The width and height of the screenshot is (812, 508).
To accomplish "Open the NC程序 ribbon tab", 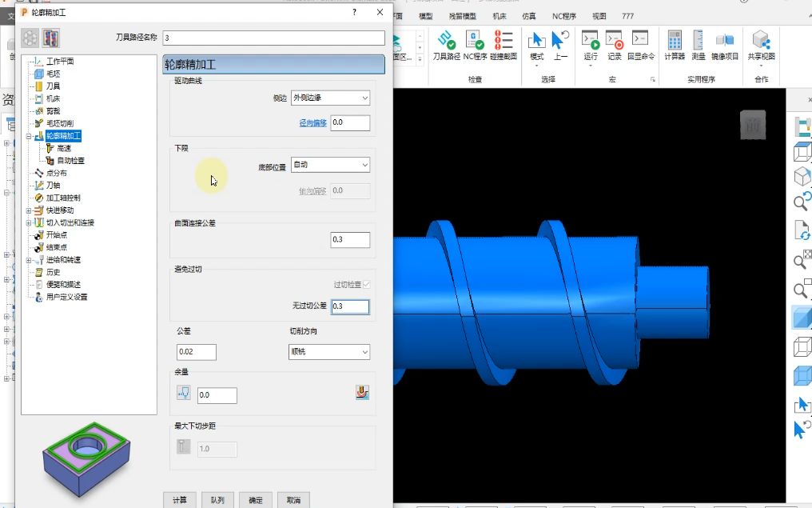I will 564,16.
